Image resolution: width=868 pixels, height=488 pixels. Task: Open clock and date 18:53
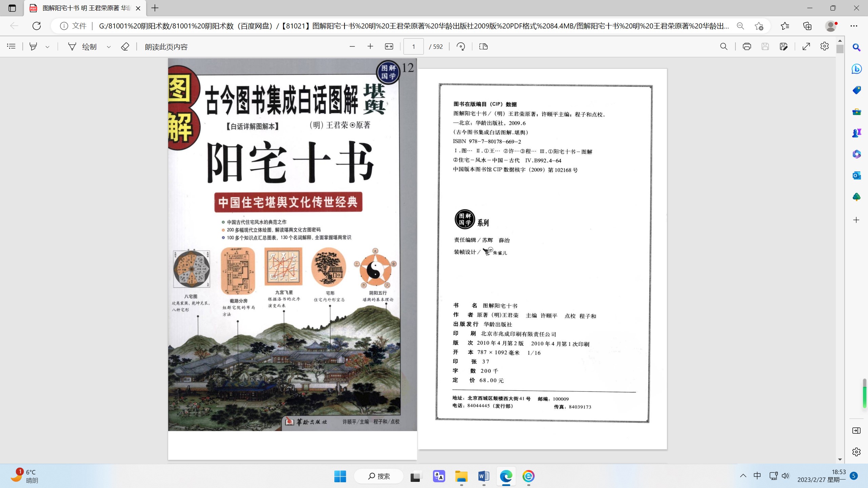[x=822, y=476]
